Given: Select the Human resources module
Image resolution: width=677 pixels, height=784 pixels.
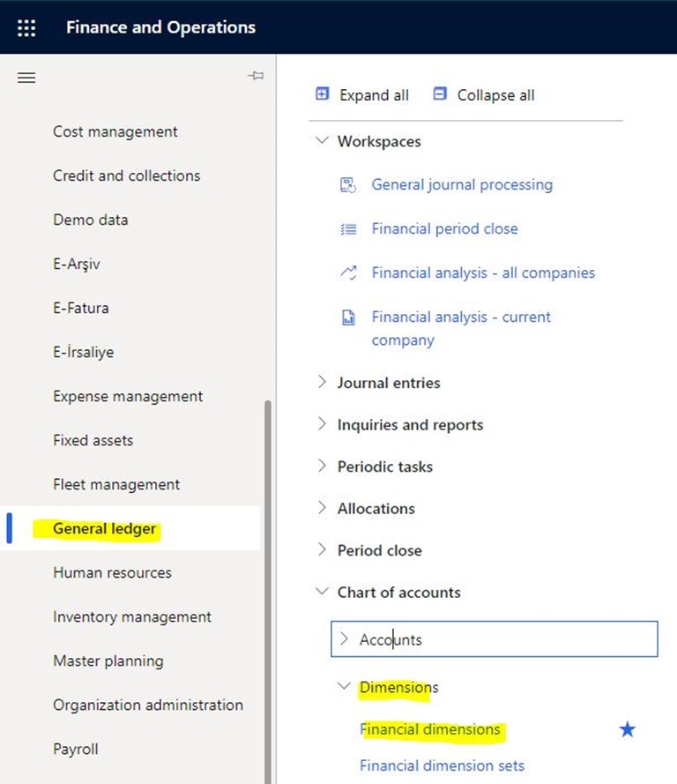Looking at the screenshot, I should [x=112, y=572].
